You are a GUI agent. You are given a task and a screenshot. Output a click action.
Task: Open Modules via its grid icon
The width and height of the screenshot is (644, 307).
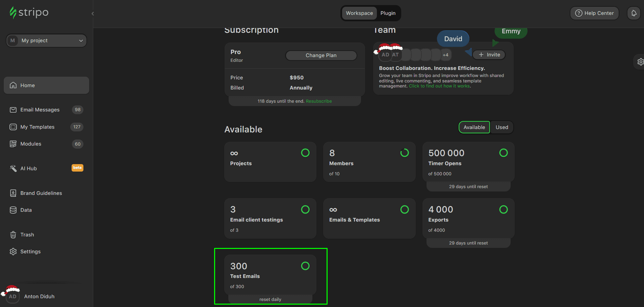(13, 144)
